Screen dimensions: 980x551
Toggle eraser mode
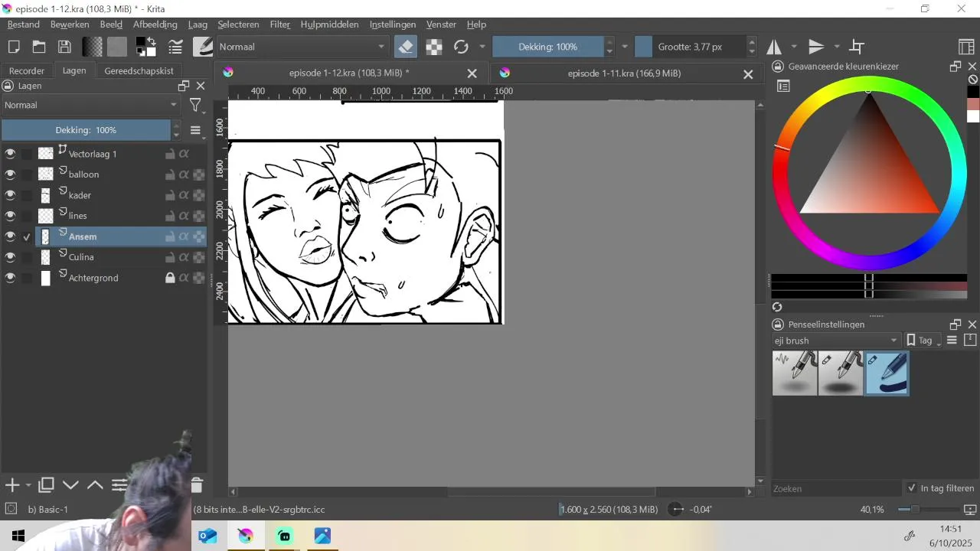tap(406, 47)
